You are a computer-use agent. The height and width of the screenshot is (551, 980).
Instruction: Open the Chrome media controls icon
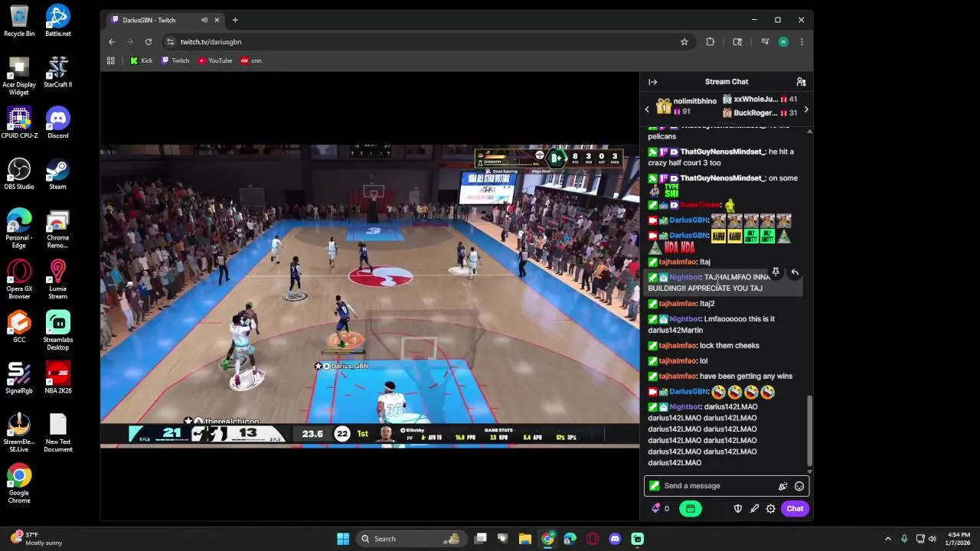point(764,42)
